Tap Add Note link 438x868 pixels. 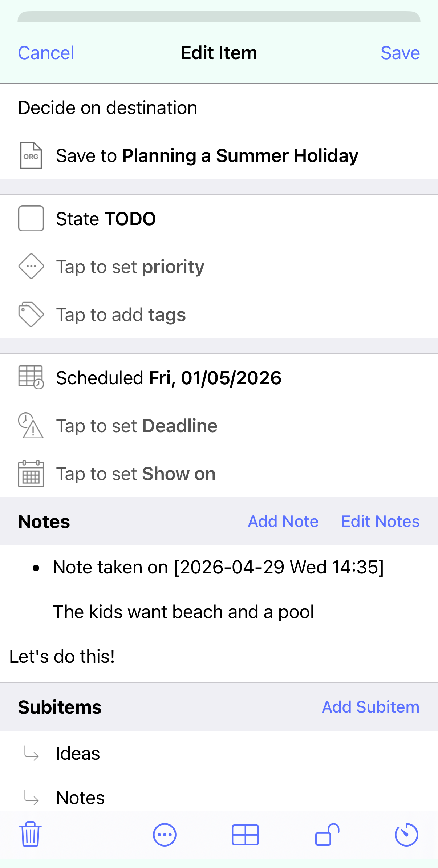click(x=283, y=522)
